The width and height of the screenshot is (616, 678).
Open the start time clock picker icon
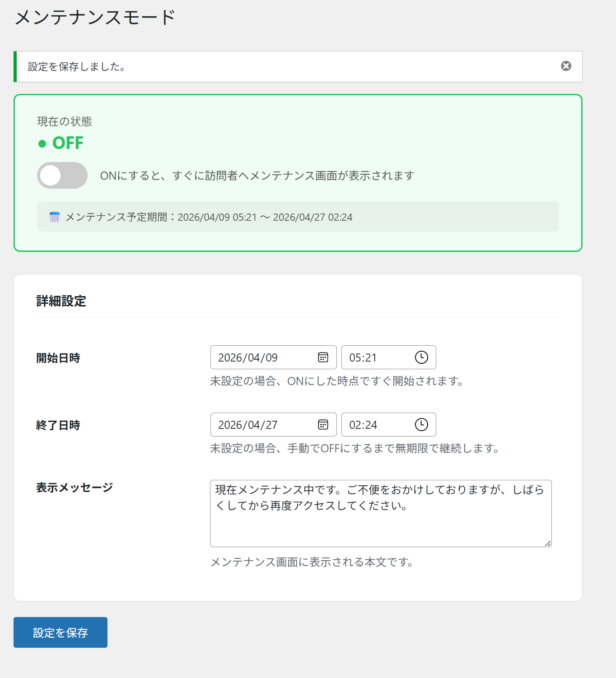click(x=421, y=358)
